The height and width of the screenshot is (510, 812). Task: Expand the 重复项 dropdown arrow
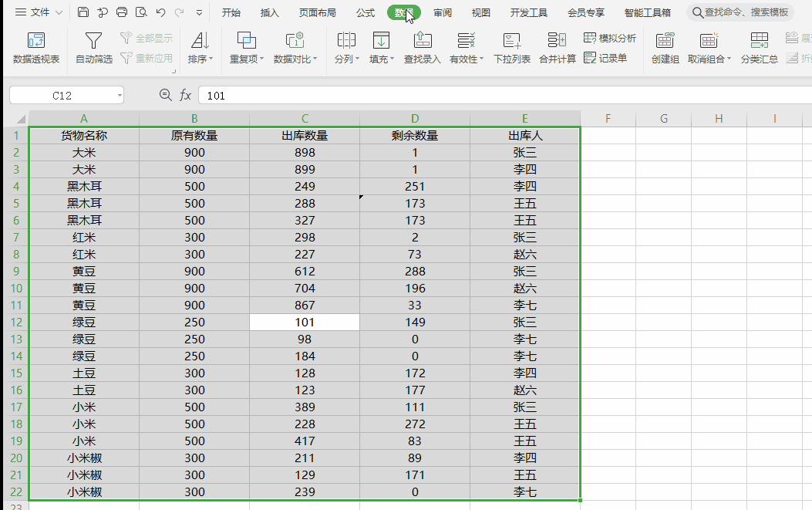pyautogui.click(x=261, y=59)
